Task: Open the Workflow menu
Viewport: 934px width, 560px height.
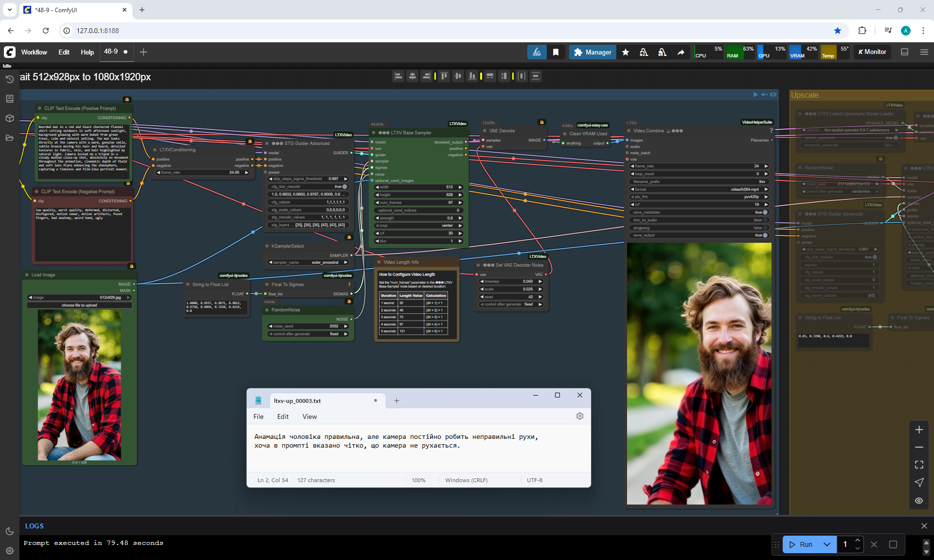Action: [x=34, y=52]
